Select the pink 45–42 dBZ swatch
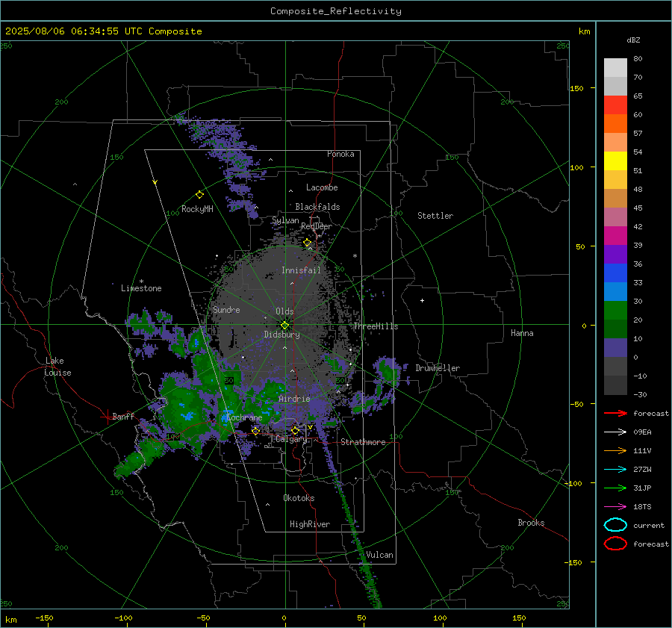672x628 pixels. pos(615,217)
